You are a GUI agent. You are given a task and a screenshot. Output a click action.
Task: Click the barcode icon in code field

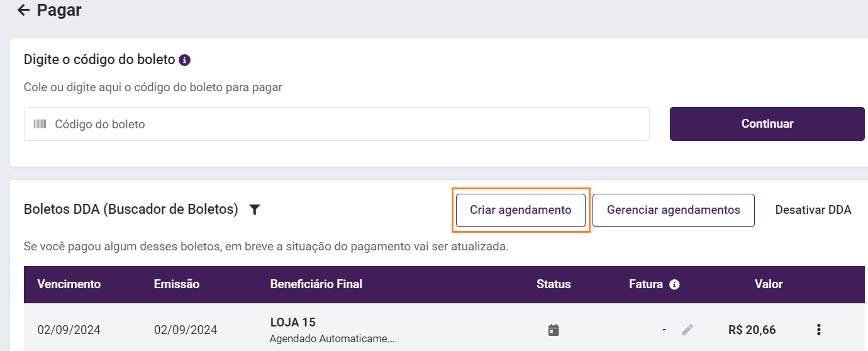pyautogui.click(x=40, y=124)
